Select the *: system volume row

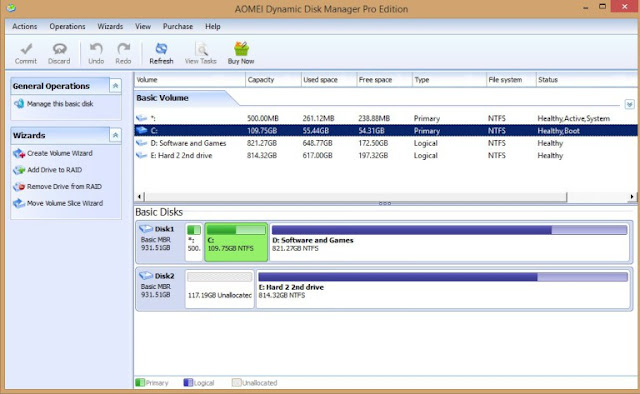point(386,118)
